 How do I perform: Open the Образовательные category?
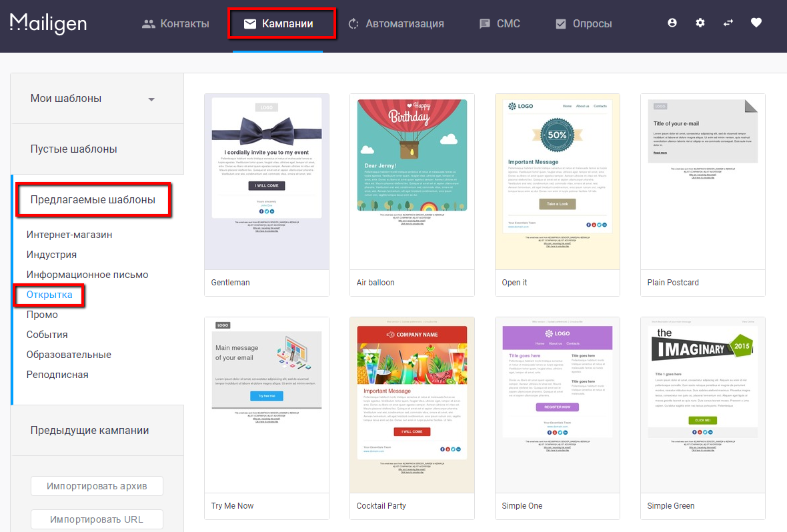[69, 355]
